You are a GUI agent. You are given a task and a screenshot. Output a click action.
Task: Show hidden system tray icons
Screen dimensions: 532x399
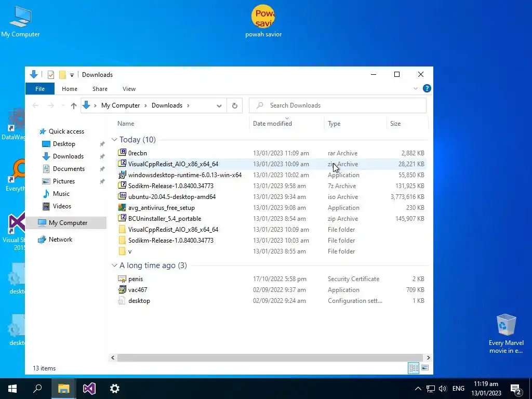(x=418, y=389)
